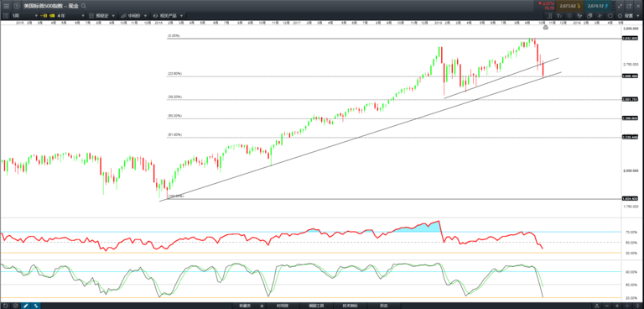Expand the 设置 settings dropdown arrow

point(638,16)
